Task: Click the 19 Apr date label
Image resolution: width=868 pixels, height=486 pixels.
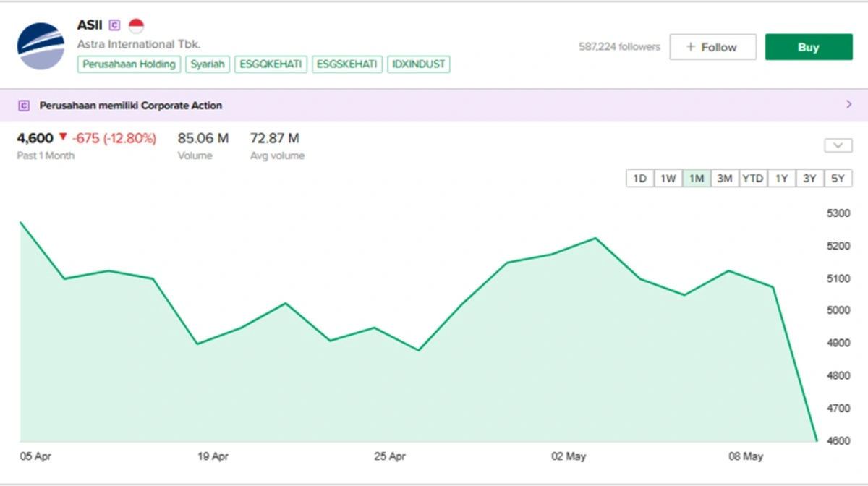Action: (x=213, y=457)
